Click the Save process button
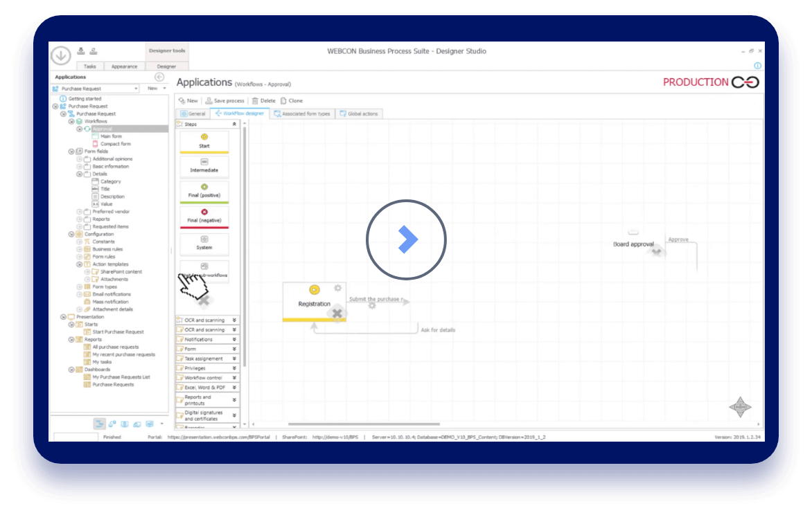812x515 pixels. [224, 100]
